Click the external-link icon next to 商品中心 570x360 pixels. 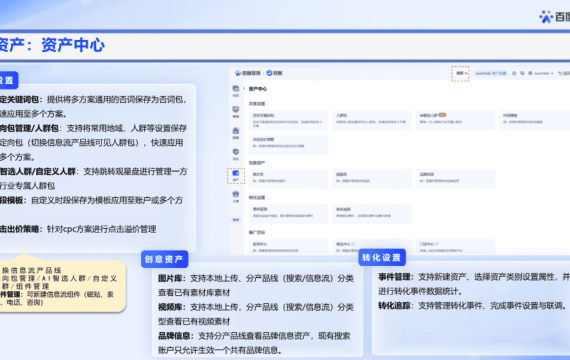pos(353,244)
